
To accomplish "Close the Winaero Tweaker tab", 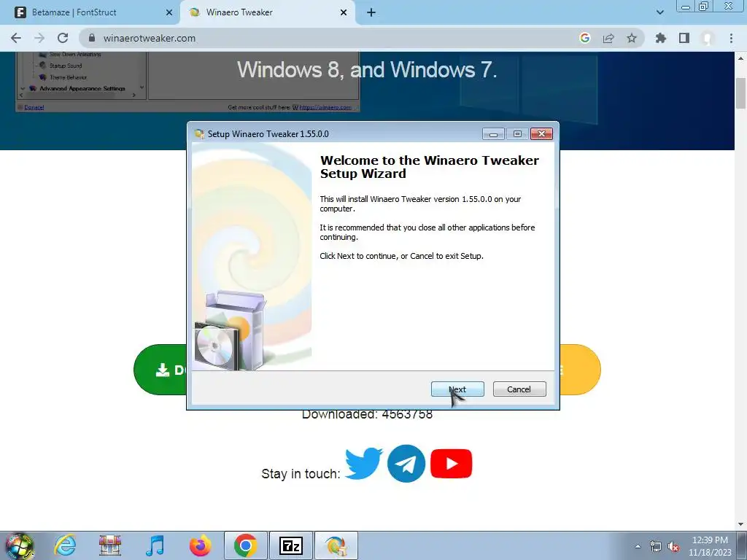I will pos(344,12).
